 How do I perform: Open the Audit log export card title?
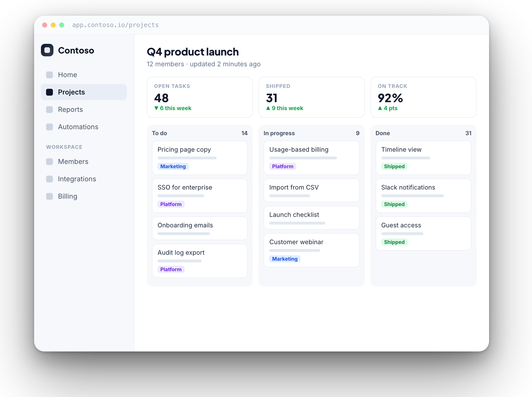pos(181,253)
